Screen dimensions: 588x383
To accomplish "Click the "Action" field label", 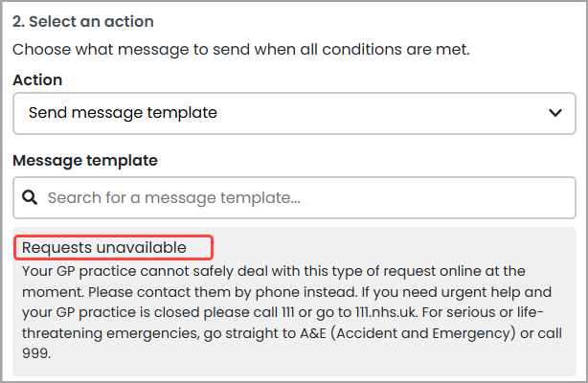I will (x=37, y=80).
